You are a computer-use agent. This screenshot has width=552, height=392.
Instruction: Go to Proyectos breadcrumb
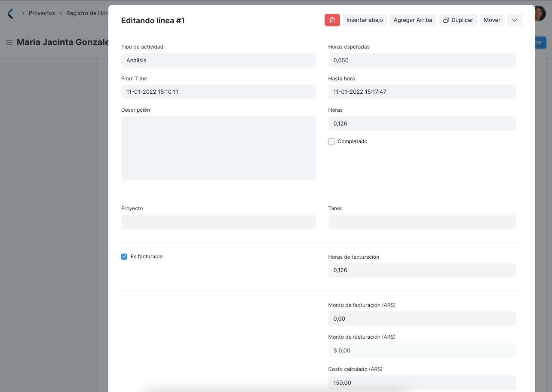click(x=42, y=13)
